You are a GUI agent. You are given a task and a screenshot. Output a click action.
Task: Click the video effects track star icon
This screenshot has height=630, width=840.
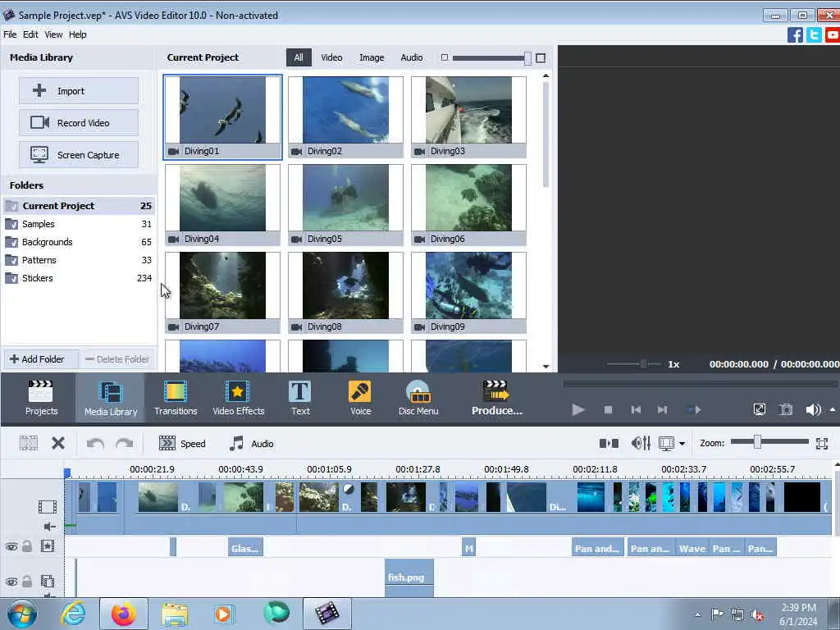(x=47, y=546)
